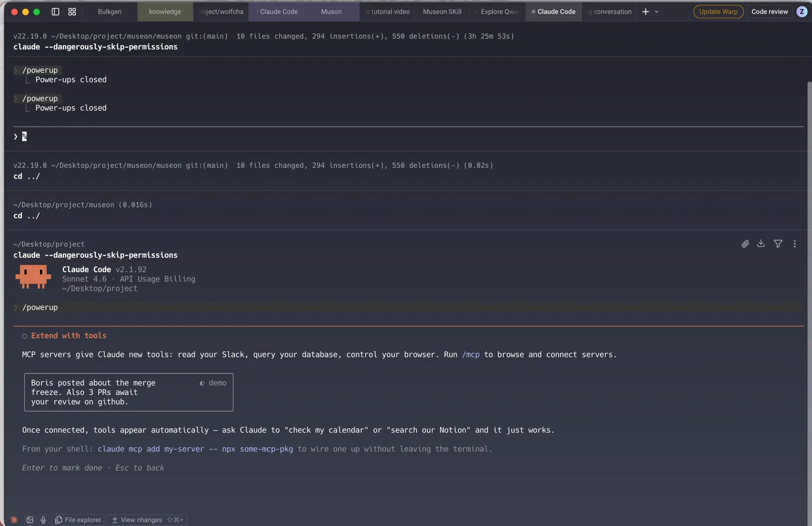The image size is (812, 526).
Task: Open the block's three-dot more menu
Action: (x=795, y=244)
